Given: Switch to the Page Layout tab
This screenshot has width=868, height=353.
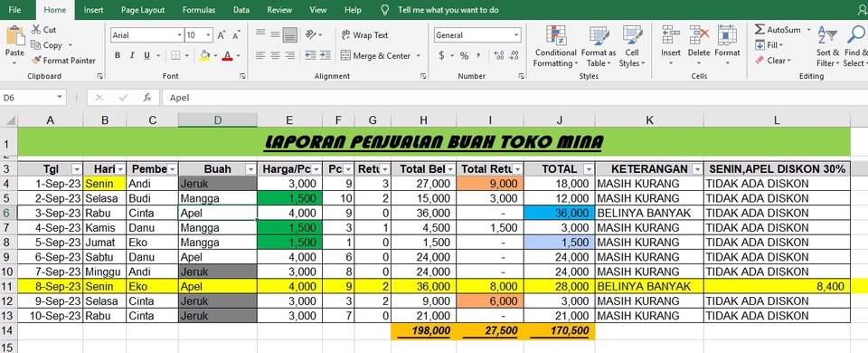Looking at the screenshot, I should click(143, 10).
